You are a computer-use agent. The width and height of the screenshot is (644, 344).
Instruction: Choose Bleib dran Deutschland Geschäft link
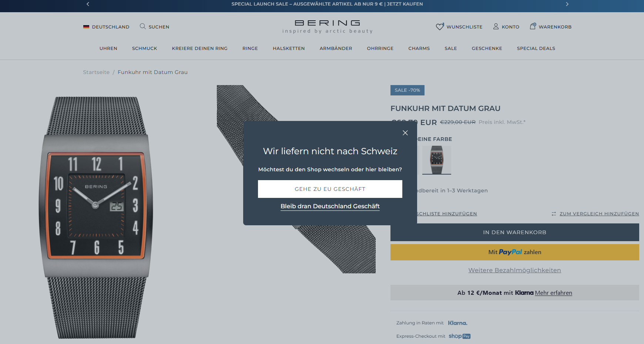point(330,206)
